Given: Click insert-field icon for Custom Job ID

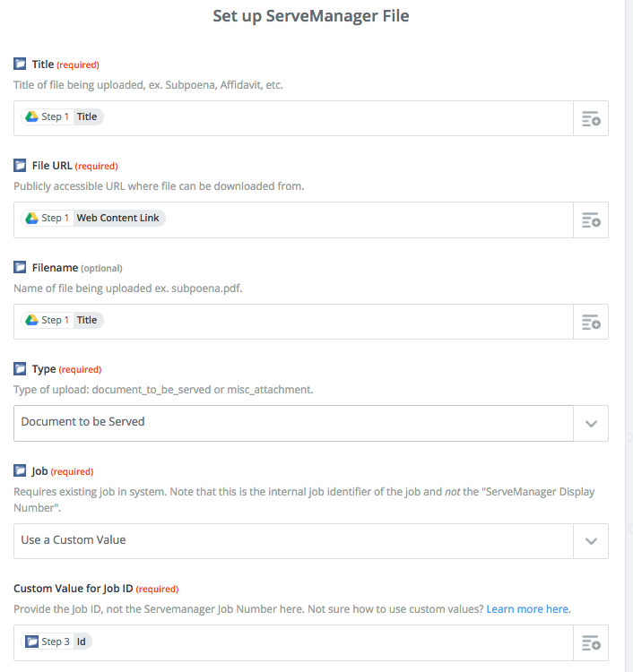Looking at the screenshot, I should click(590, 642).
